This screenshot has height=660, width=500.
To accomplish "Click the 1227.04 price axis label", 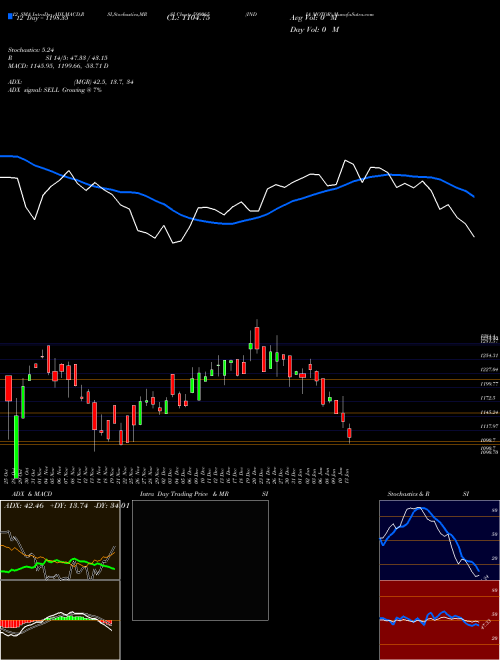I will (x=489, y=370).
